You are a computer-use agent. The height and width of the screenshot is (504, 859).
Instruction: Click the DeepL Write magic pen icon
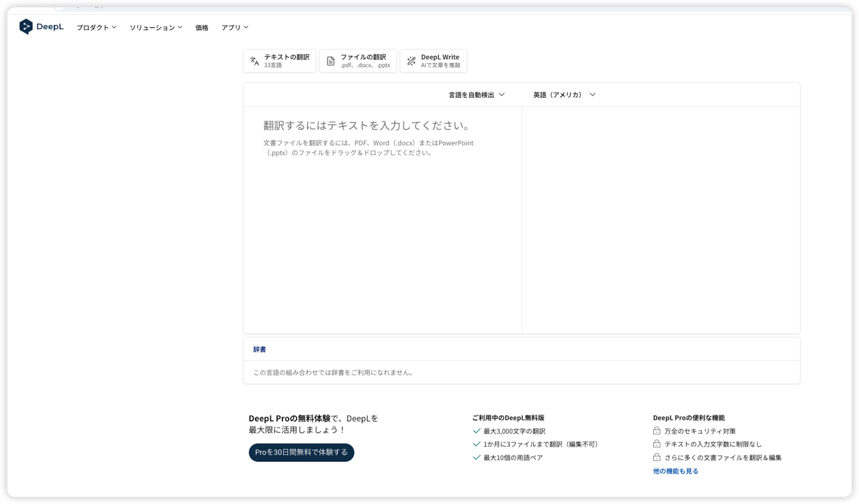(x=411, y=61)
